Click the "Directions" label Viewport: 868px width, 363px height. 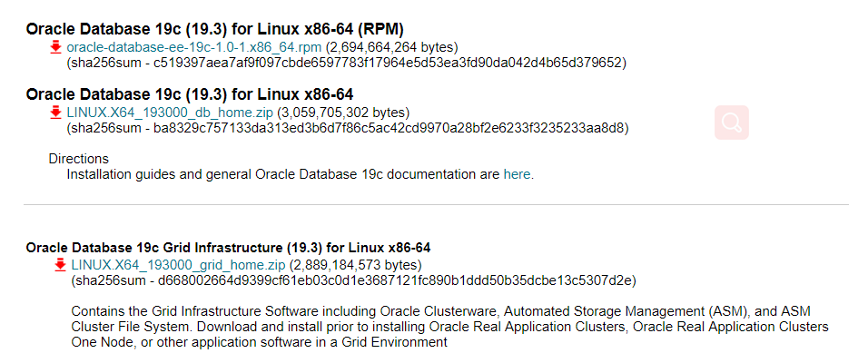(79, 159)
